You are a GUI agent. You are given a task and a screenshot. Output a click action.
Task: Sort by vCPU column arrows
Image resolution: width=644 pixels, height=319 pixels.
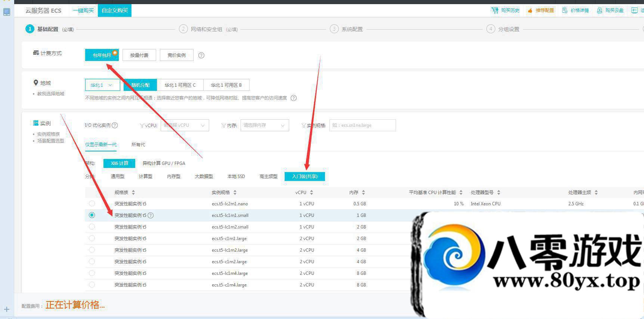coord(312,193)
